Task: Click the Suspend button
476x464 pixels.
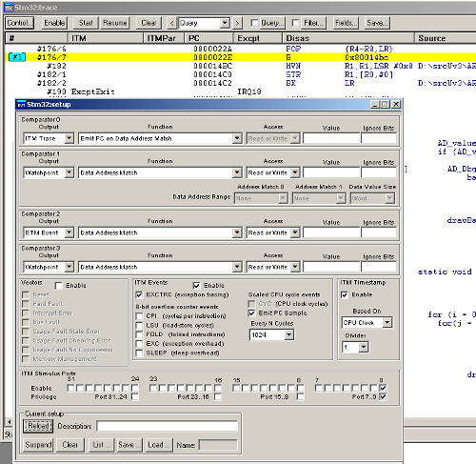Action: click(x=38, y=445)
